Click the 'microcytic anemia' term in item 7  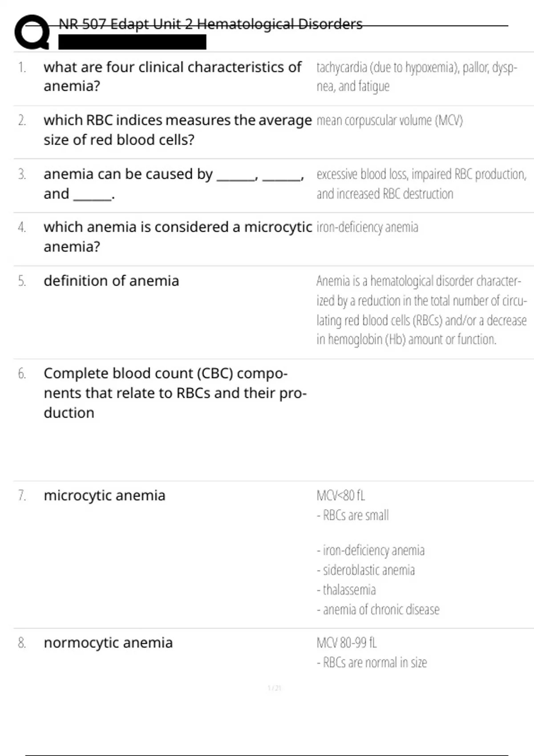(x=105, y=495)
